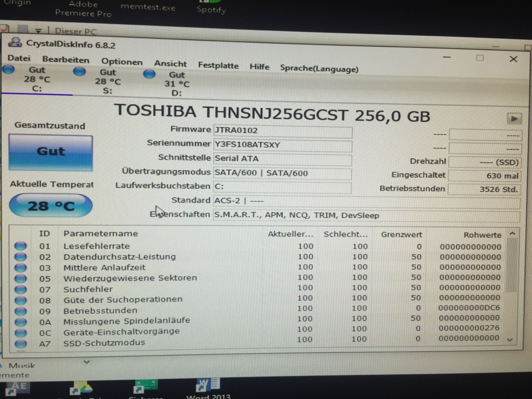Open the memtest.exe desktop shortcut
The height and width of the screenshot is (399, 532).
click(148, 7)
